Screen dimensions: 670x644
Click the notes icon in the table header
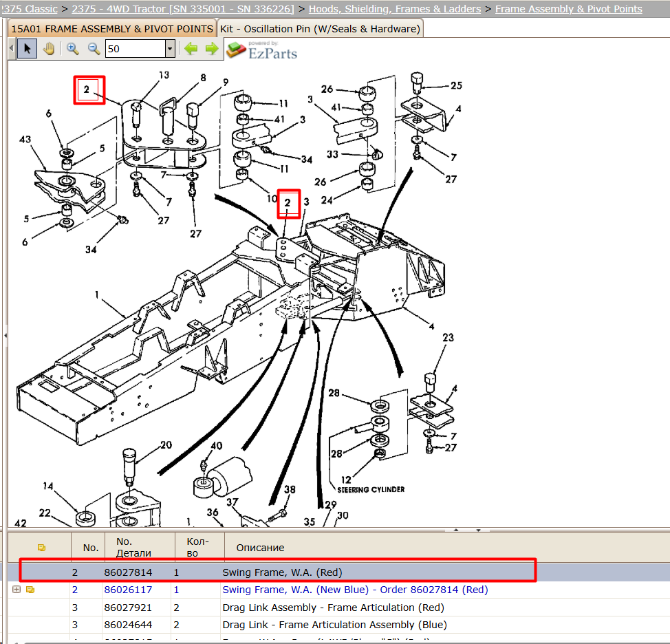[41, 548]
